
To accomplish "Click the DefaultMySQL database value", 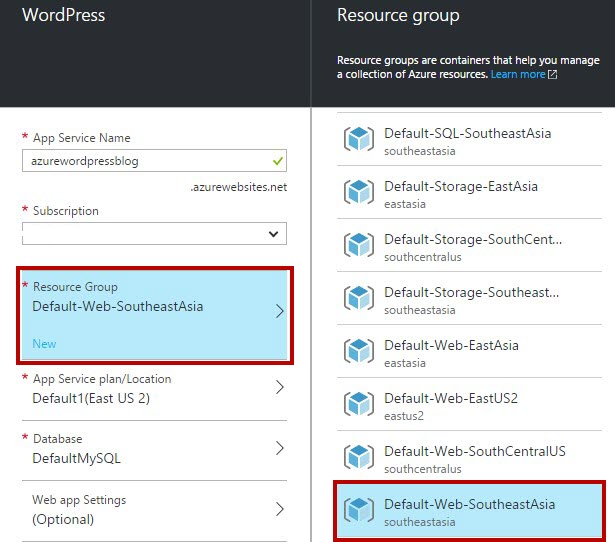I will tap(76, 458).
